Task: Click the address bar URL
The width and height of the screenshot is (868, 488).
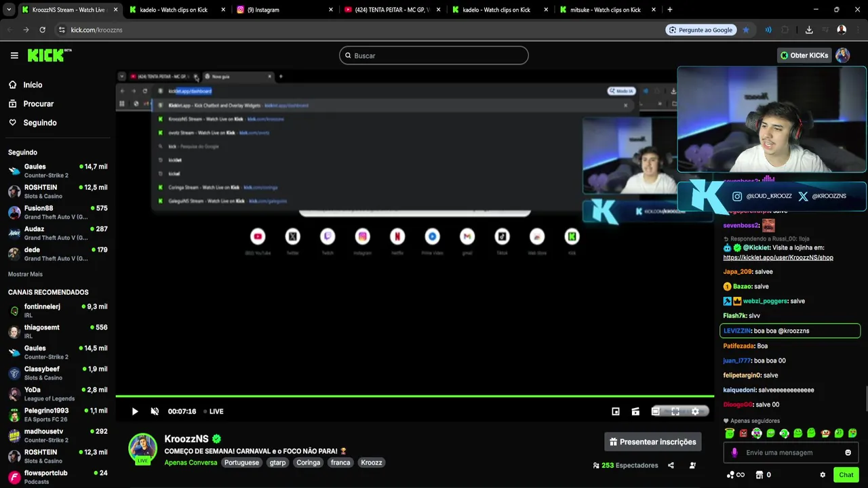Action: point(96,30)
